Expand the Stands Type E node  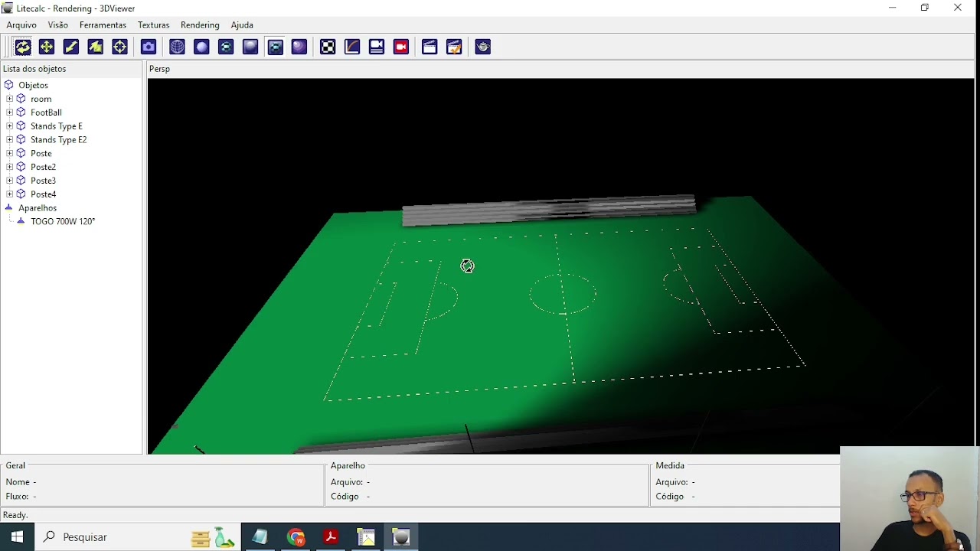click(9, 126)
